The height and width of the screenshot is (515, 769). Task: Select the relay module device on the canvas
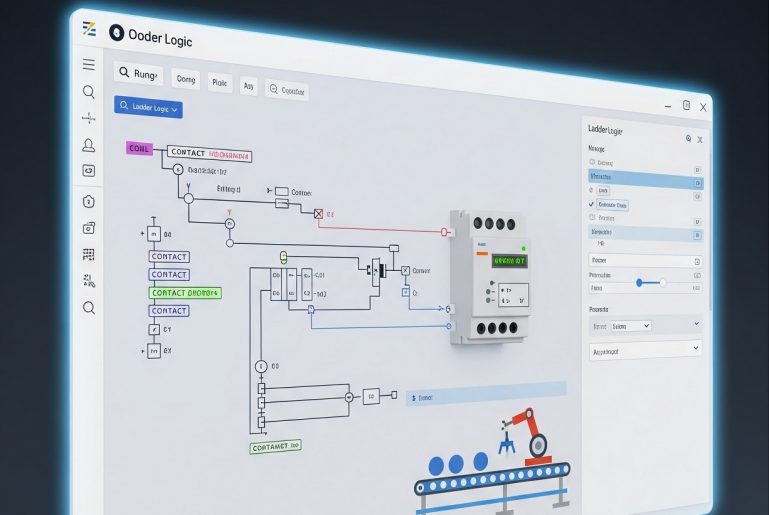pyautogui.click(x=489, y=277)
